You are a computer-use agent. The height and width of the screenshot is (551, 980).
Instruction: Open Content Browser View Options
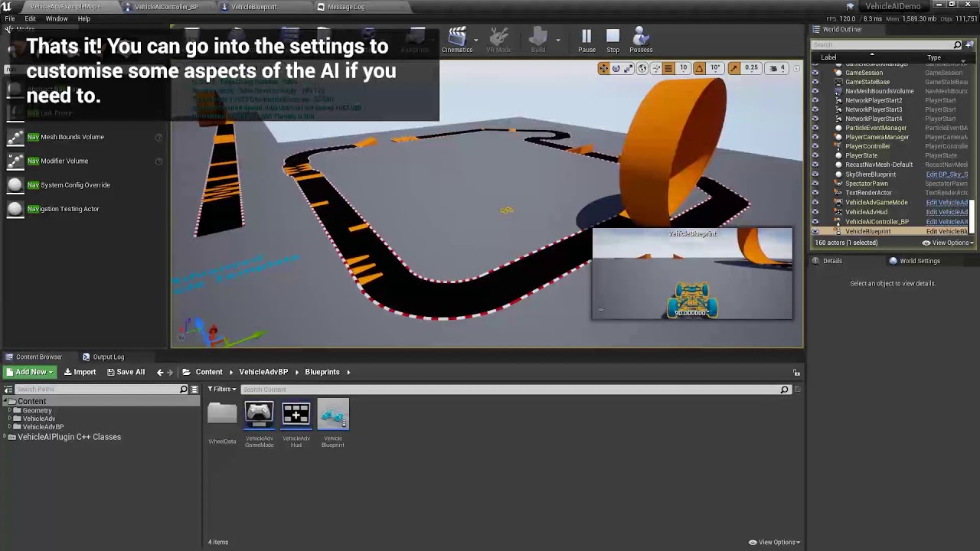point(775,542)
